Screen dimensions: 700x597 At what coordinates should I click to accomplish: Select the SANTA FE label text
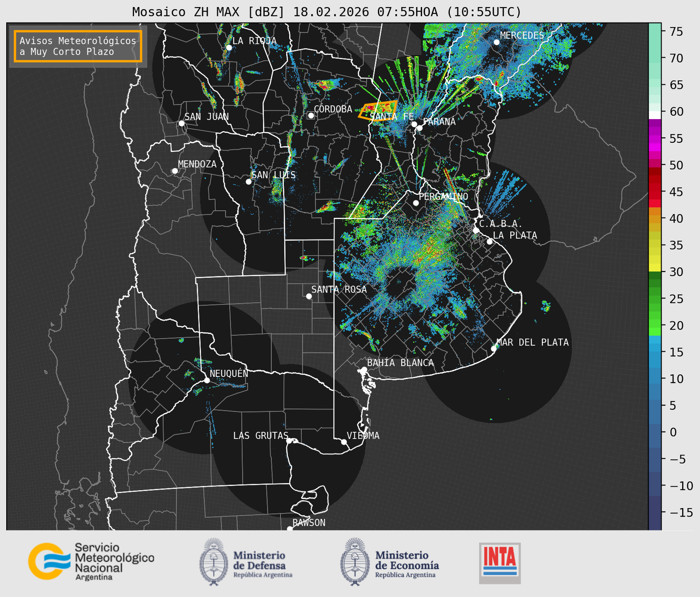pos(392,117)
